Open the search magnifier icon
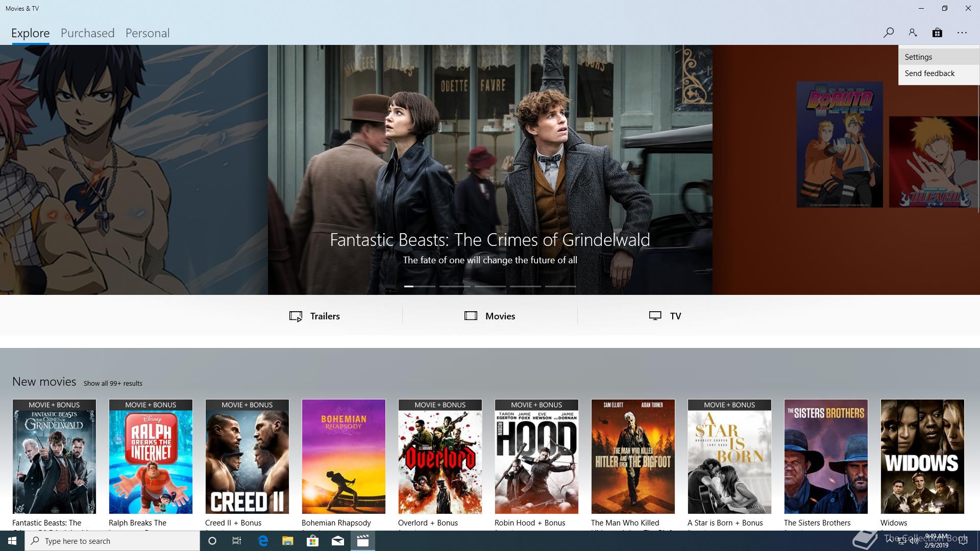Viewport: 980px width, 551px height. pos(888,33)
